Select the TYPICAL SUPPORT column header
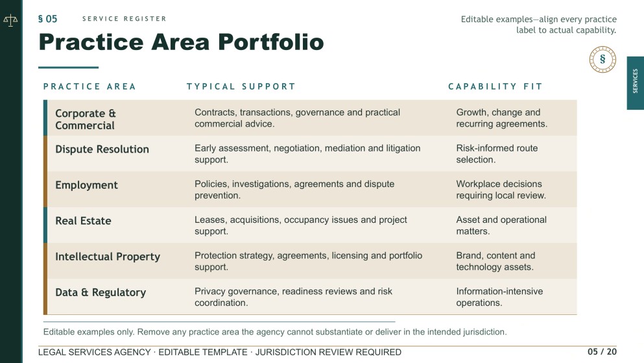This screenshot has height=363, width=644. pos(241,86)
